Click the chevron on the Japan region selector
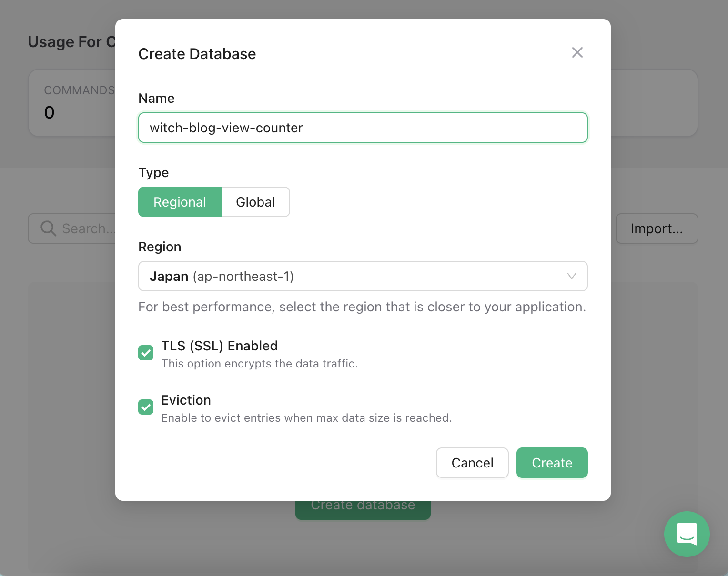Screen dimensions: 728x576 pyautogui.click(x=571, y=276)
